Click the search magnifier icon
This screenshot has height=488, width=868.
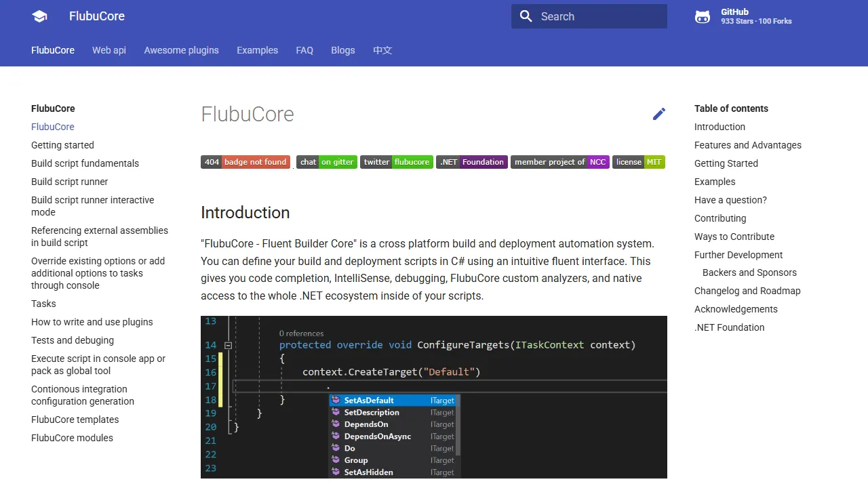coord(526,16)
